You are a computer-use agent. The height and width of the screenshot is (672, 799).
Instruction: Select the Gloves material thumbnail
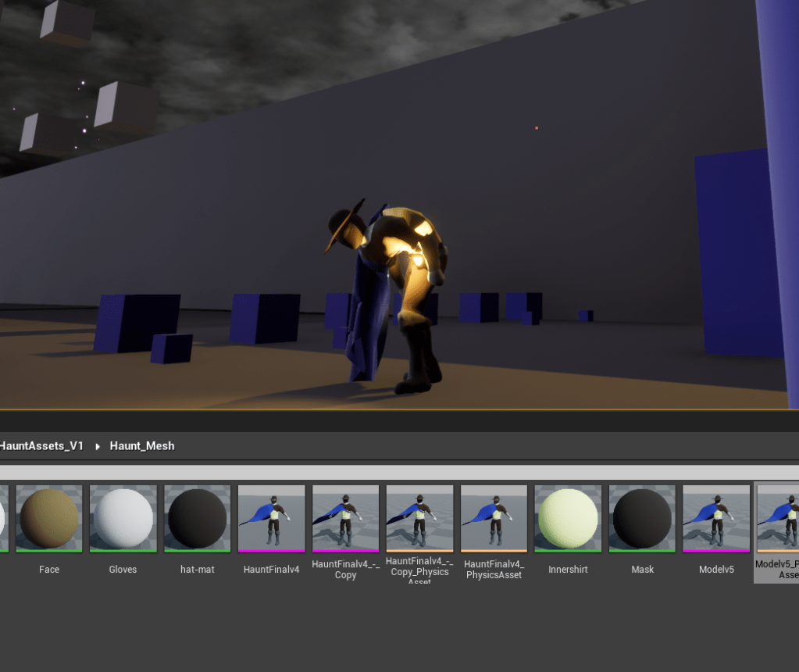[x=123, y=518]
